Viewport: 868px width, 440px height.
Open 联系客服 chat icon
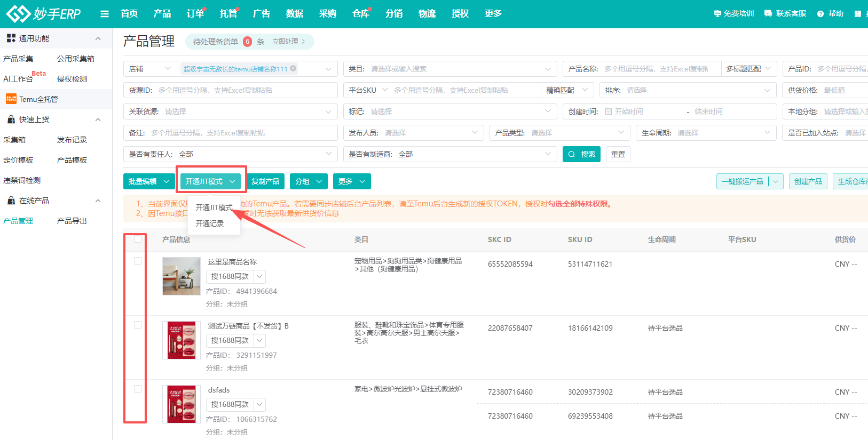pos(768,14)
